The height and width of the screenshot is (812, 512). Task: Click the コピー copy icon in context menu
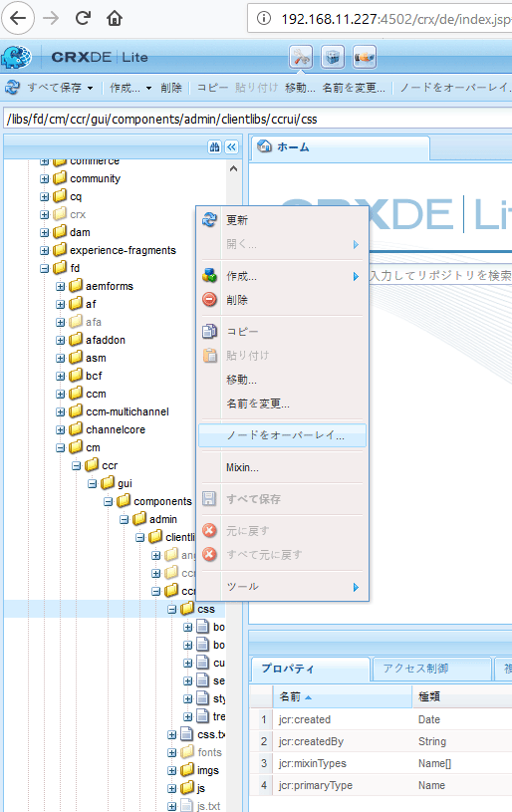[x=209, y=331]
